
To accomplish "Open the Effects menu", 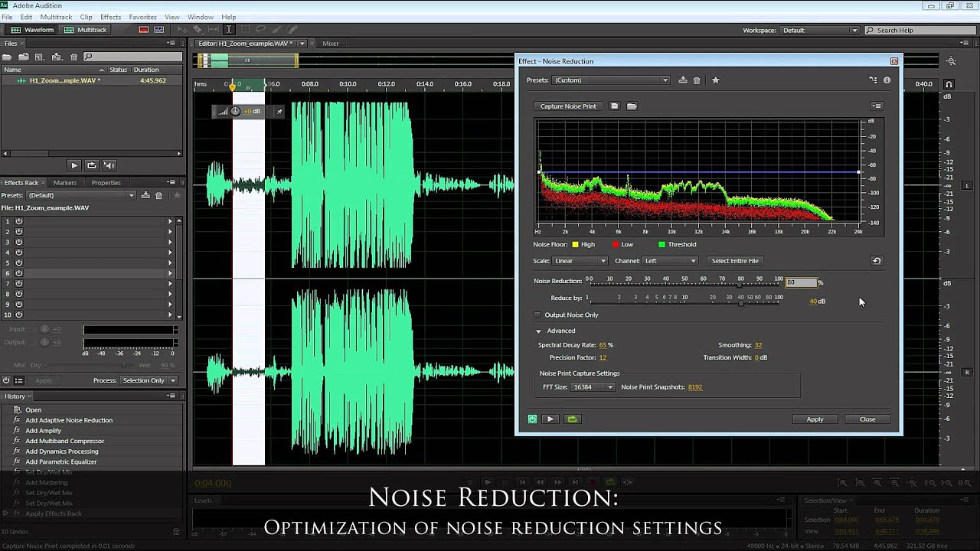I will click(110, 17).
